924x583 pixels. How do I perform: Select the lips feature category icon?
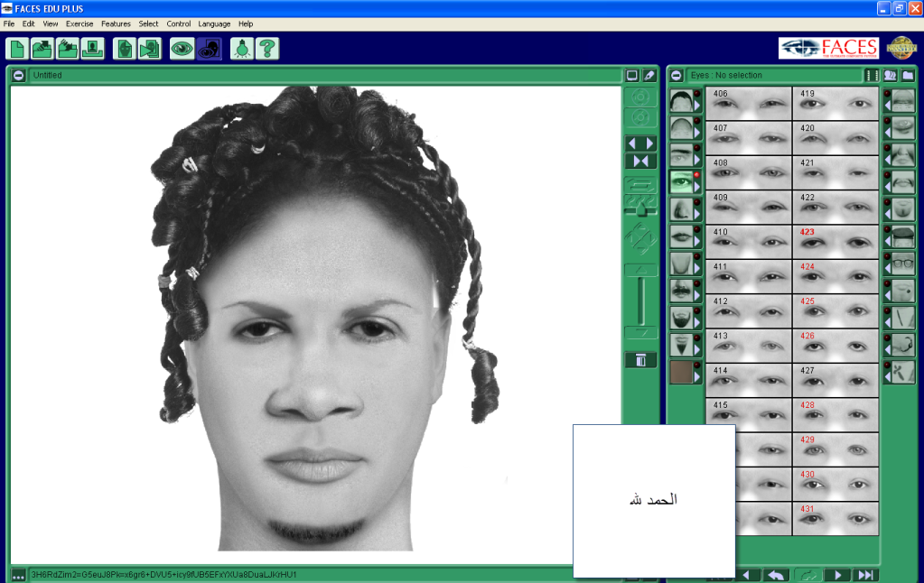click(681, 236)
